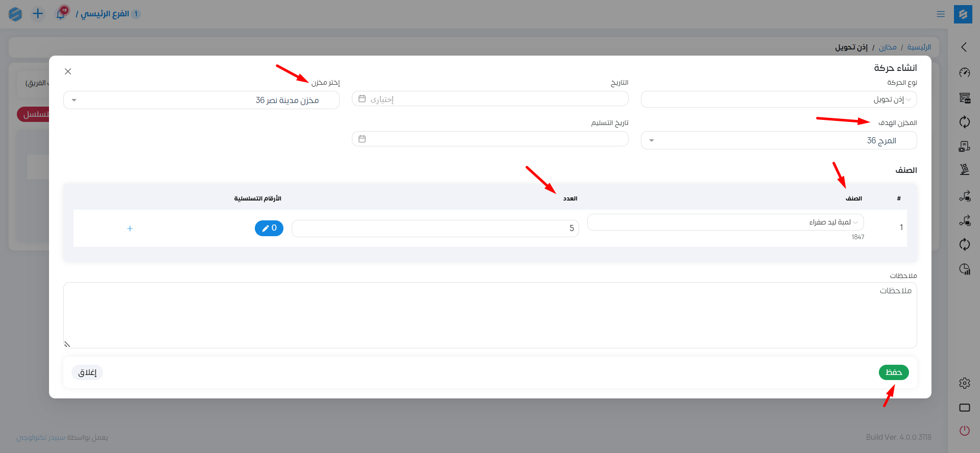Open the notifications bell icon

61,14
